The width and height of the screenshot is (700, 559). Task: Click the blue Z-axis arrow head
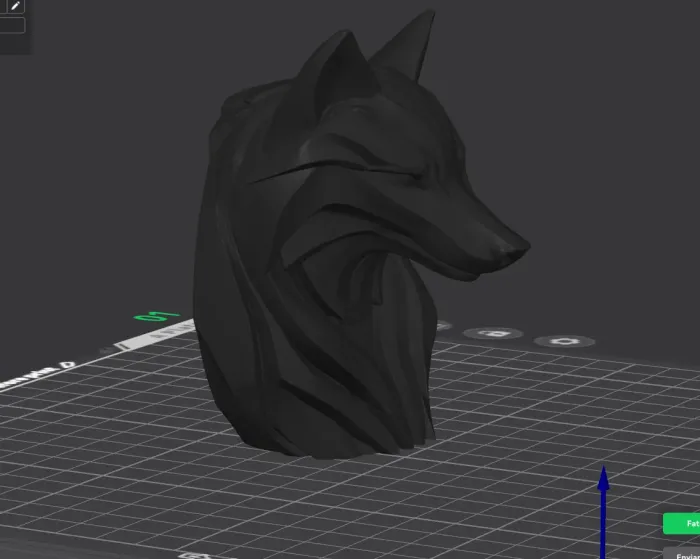[603, 478]
